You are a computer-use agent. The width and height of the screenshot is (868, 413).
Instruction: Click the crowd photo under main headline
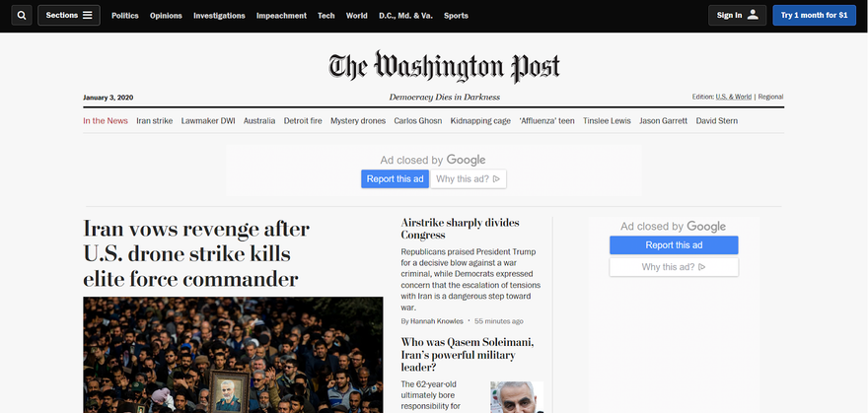(x=233, y=355)
